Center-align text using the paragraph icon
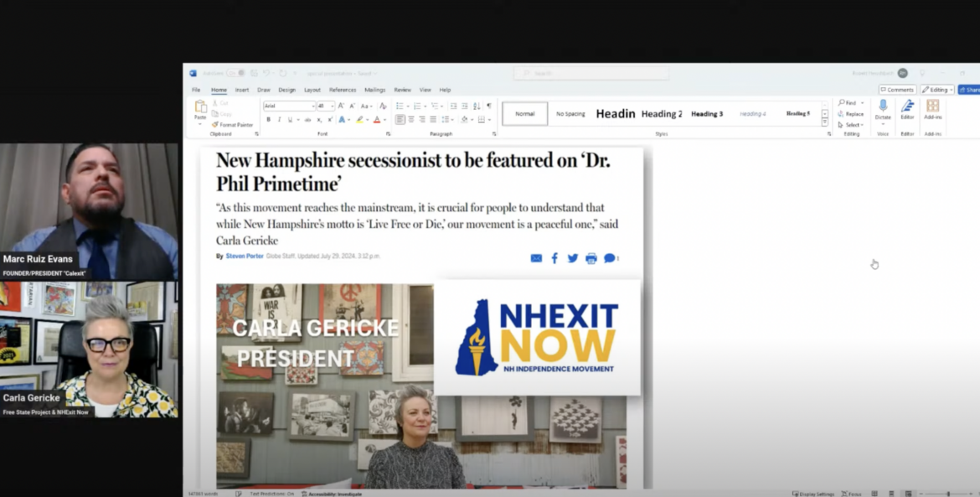The height and width of the screenshot is (497, 980). 410,120
